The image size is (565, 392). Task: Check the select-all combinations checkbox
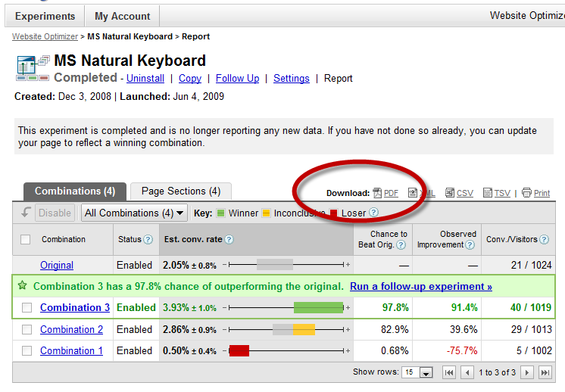pos(25,239)
